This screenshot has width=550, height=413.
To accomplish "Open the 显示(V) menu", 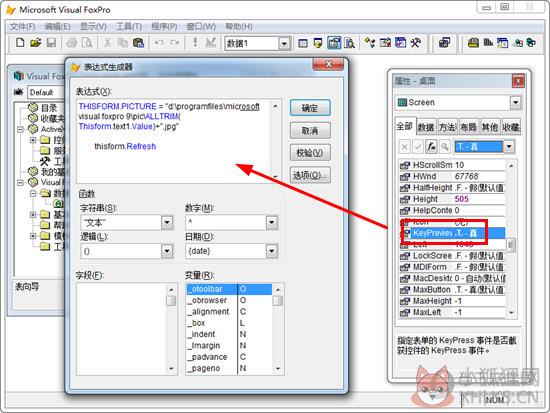I will pyautogui.click(x=93, y=27).
